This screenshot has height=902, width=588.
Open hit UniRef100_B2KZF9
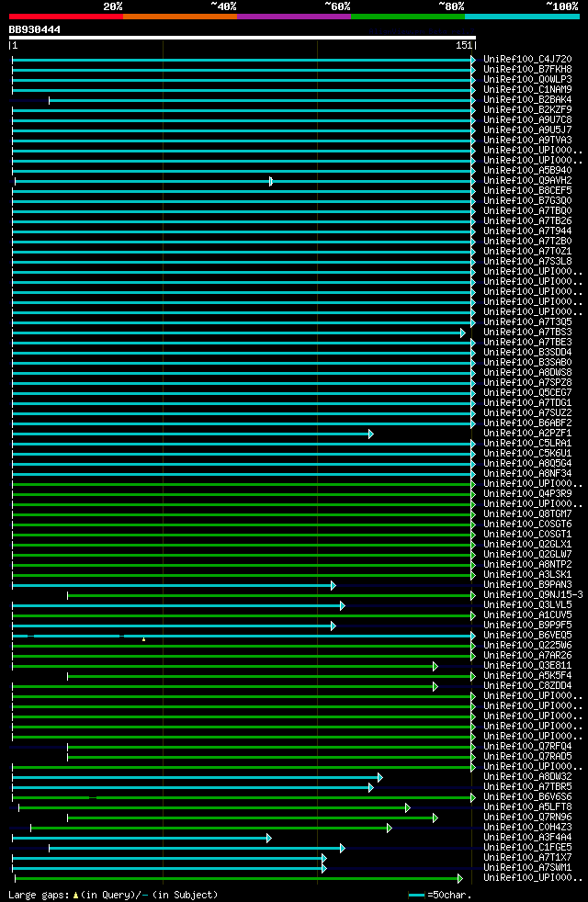coord(527,109)
